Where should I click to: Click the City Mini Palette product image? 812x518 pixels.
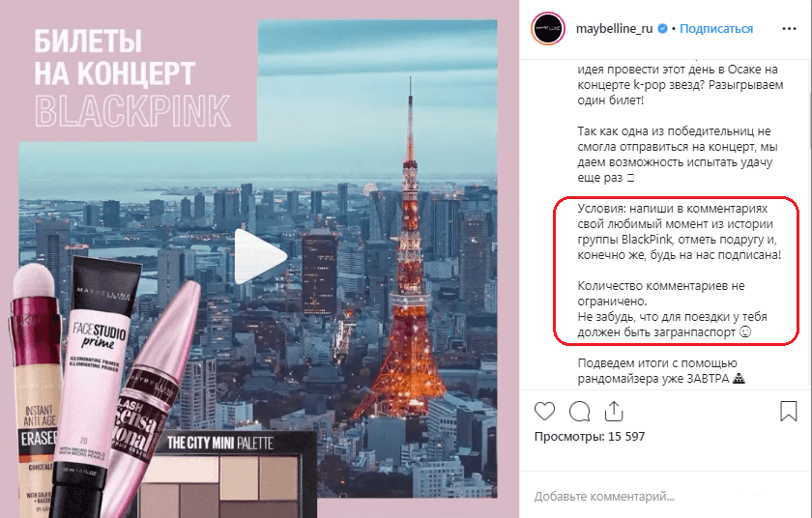[x=226, y=475]
